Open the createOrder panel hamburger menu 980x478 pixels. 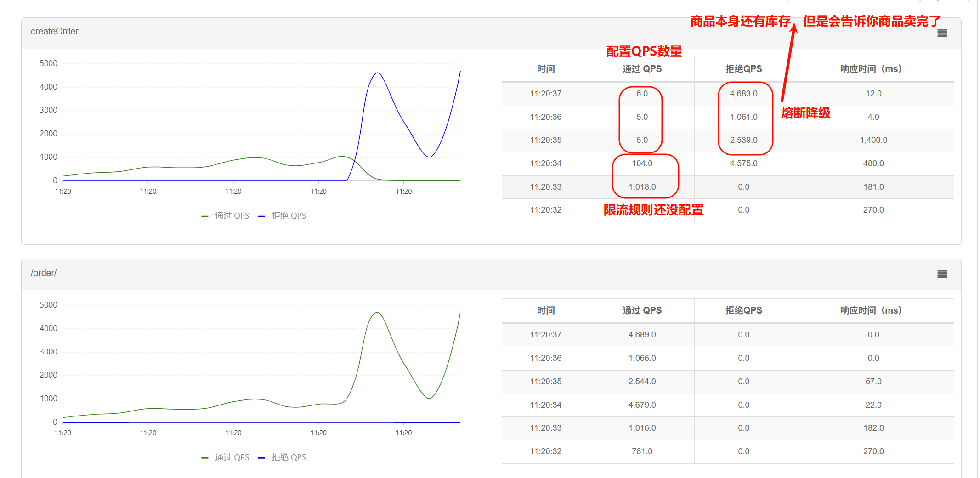(942, 33)
